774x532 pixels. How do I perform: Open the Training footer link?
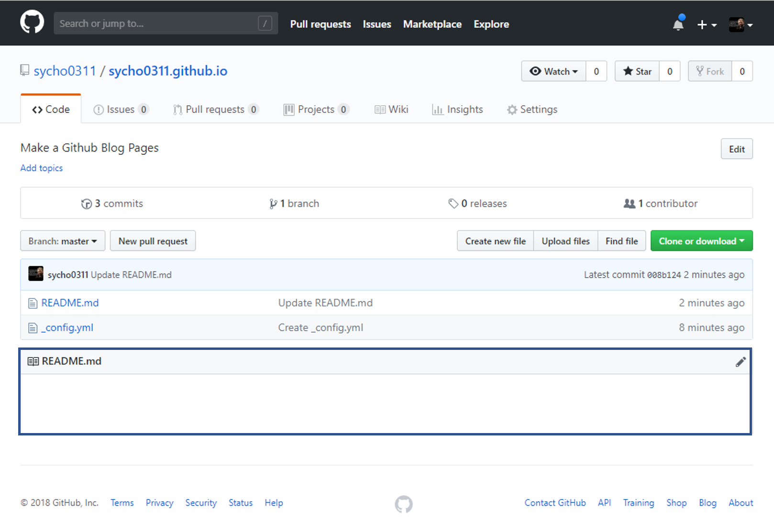(x=639, y=503)
